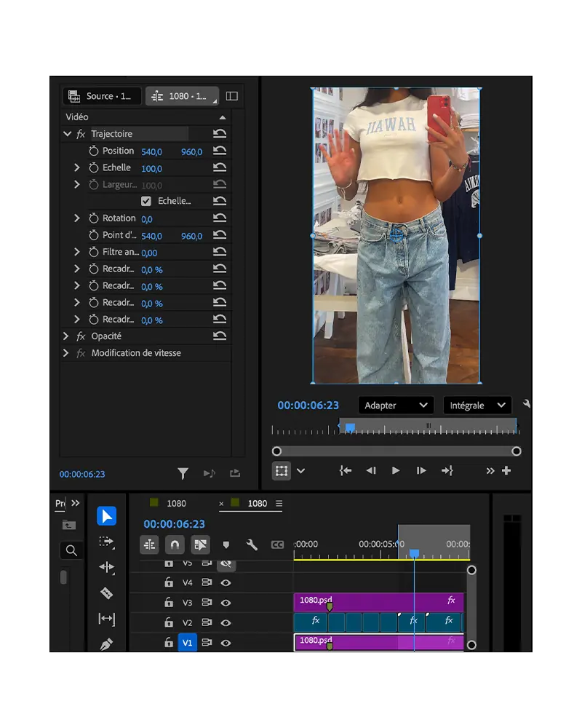Toggle V1 track visibility eye
Image resolution: width=582 pixels, height=728 pixels.
click(x=226, y=643)
